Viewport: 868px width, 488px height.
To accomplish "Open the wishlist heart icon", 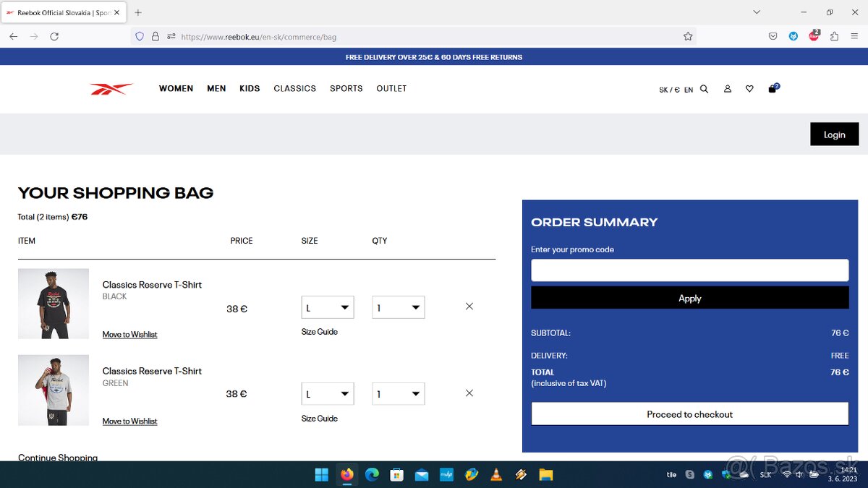I will [749, 89].
